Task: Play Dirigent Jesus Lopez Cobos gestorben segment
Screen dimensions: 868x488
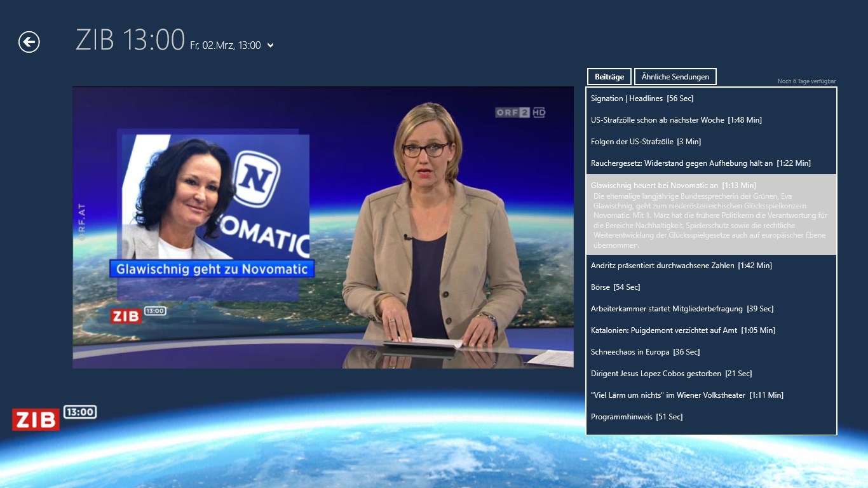Action: (x=711, y=374)
